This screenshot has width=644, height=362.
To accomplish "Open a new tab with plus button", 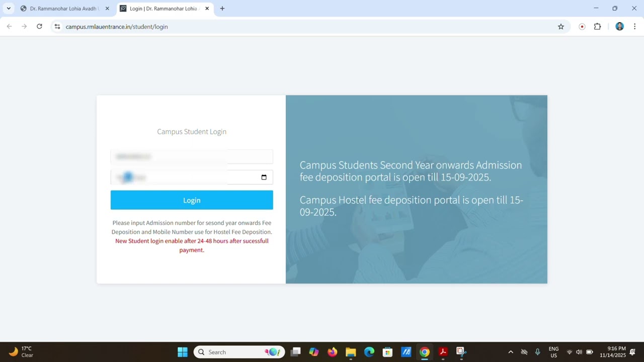I will [222, 9].
